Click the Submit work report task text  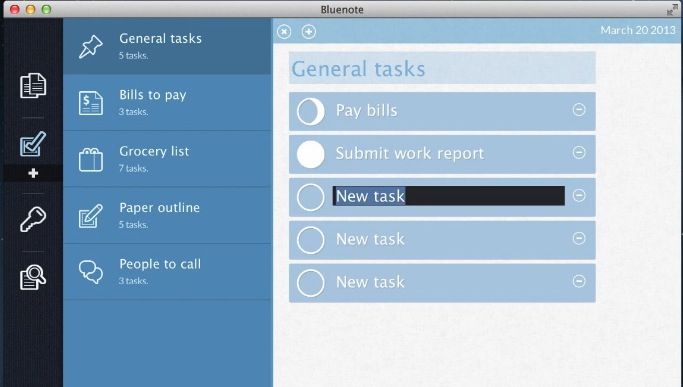[x=409, y=153]
